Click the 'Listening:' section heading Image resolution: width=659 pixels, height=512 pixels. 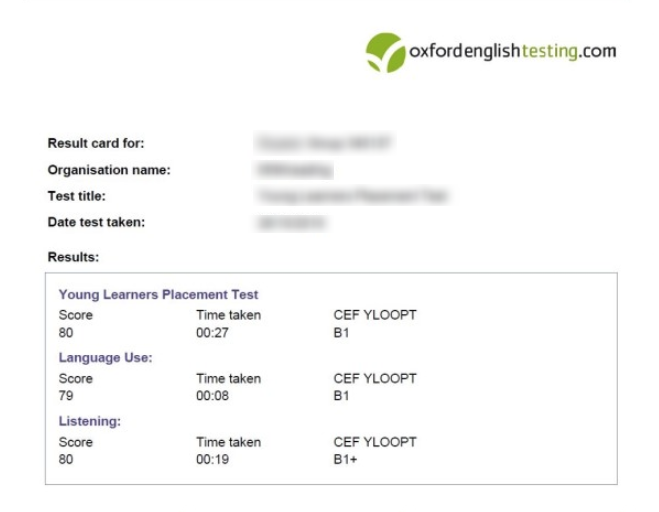pos(90,421)
